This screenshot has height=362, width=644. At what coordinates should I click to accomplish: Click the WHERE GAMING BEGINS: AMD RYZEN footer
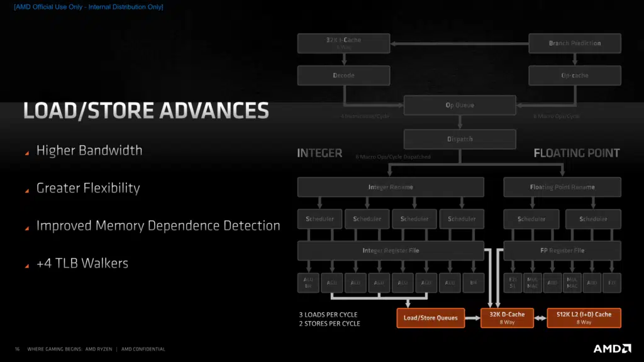click(x=69, y=349)
